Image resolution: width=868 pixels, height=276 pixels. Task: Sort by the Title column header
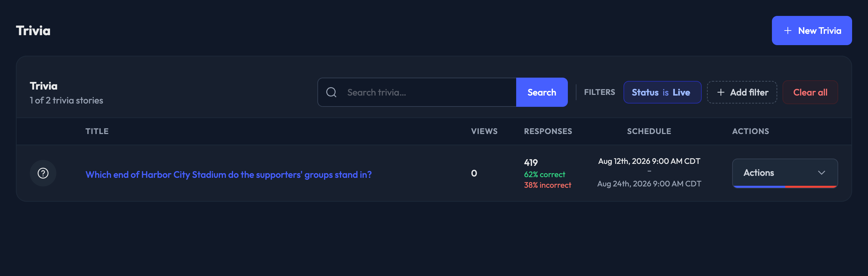pyautogui.click(x=97, y=131)
